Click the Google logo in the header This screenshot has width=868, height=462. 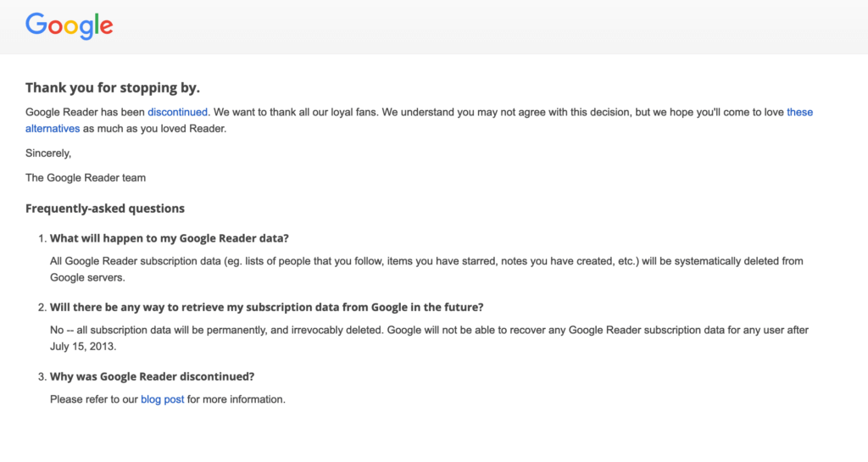tap(70, 26)
